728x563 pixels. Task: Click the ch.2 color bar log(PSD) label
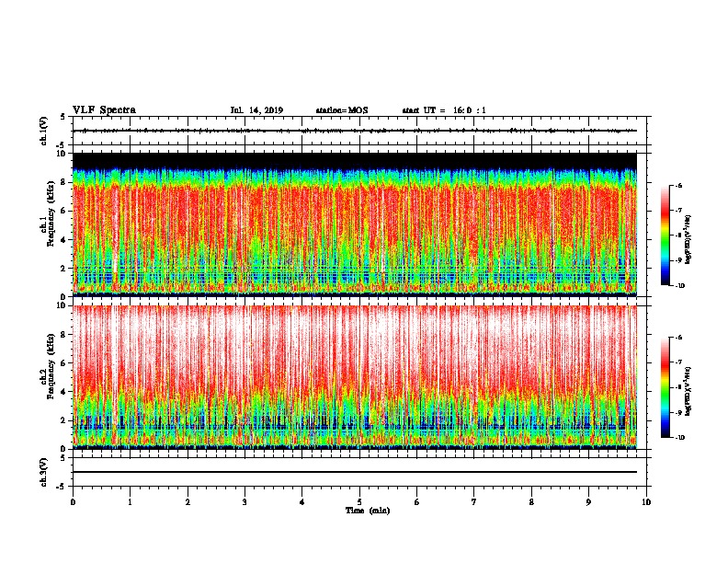688,391
